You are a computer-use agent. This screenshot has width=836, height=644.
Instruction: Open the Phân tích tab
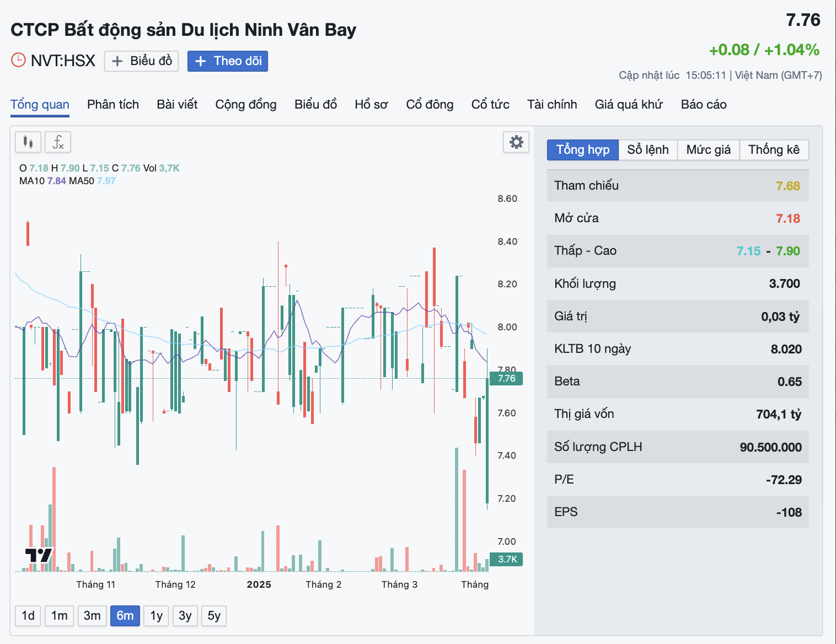[x=113, y=105]
